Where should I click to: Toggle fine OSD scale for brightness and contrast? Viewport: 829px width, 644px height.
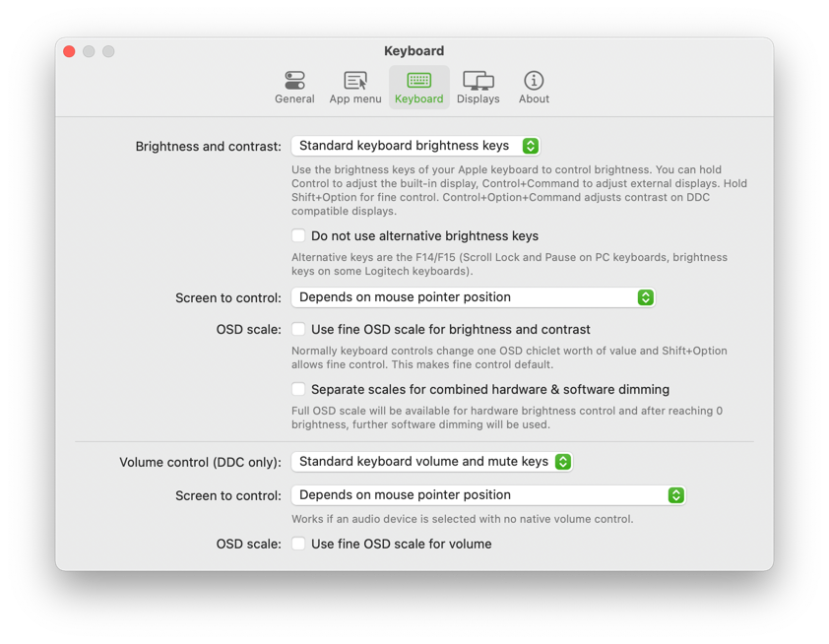point(298,330)
